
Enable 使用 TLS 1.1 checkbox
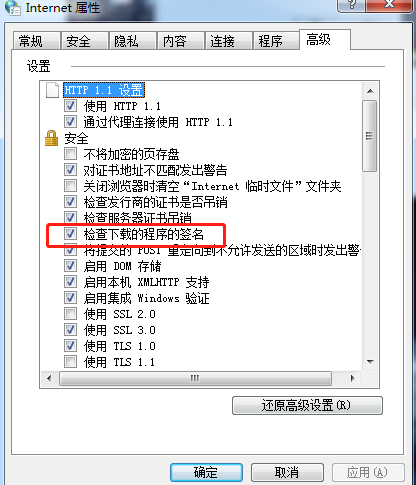70,361
